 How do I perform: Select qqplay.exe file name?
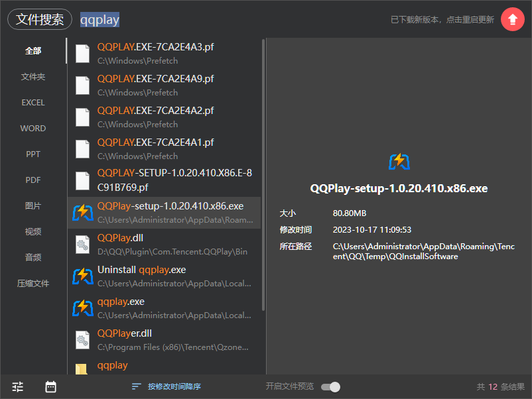coord(121,302)
